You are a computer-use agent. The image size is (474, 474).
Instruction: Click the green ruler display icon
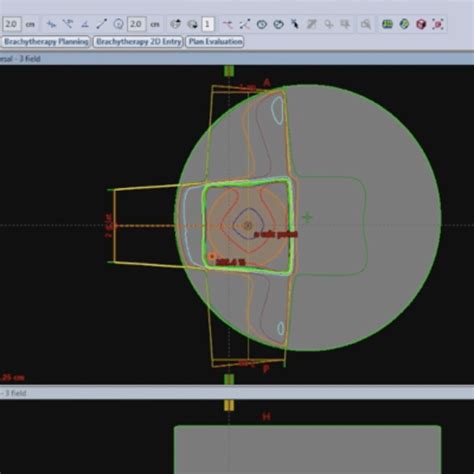(x=387, y=24)
